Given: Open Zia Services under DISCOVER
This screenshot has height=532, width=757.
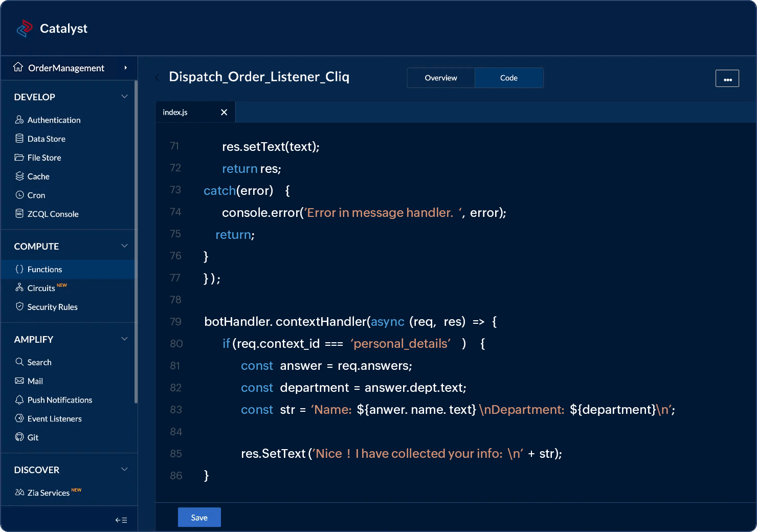Looking at the screenshot, I should click(49, 493).
